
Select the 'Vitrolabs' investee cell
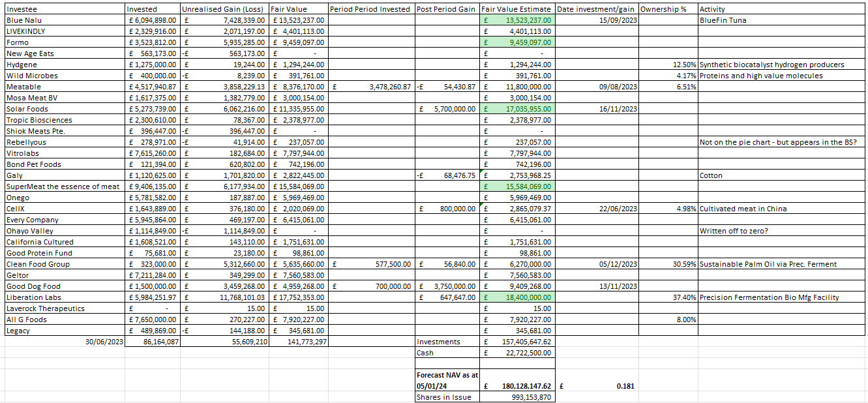(x=65, y=153)
